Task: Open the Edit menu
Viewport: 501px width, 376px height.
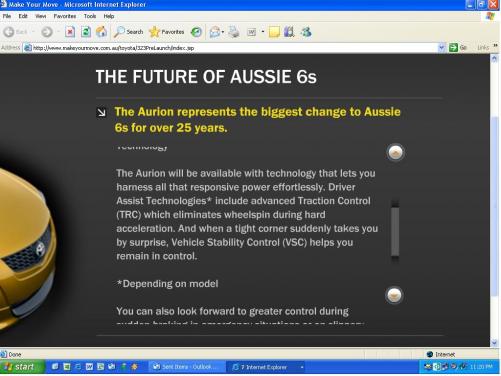Action: [23, 16]
